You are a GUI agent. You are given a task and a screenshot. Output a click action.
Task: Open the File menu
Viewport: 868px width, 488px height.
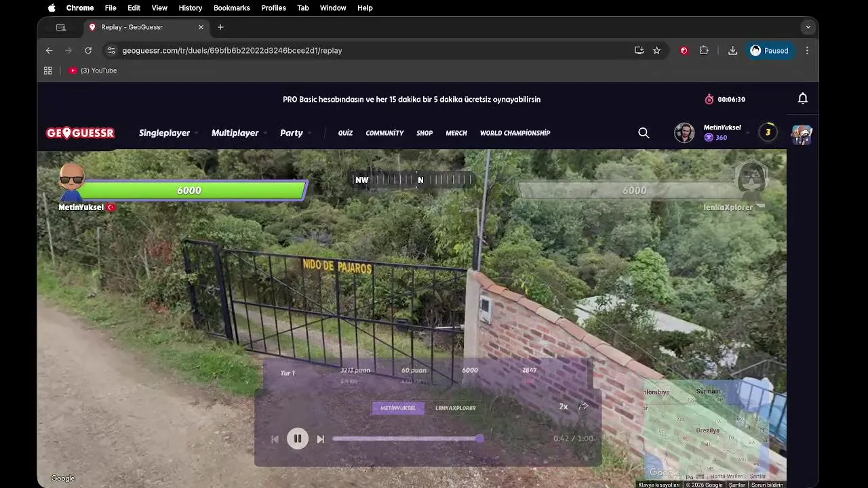111,8
